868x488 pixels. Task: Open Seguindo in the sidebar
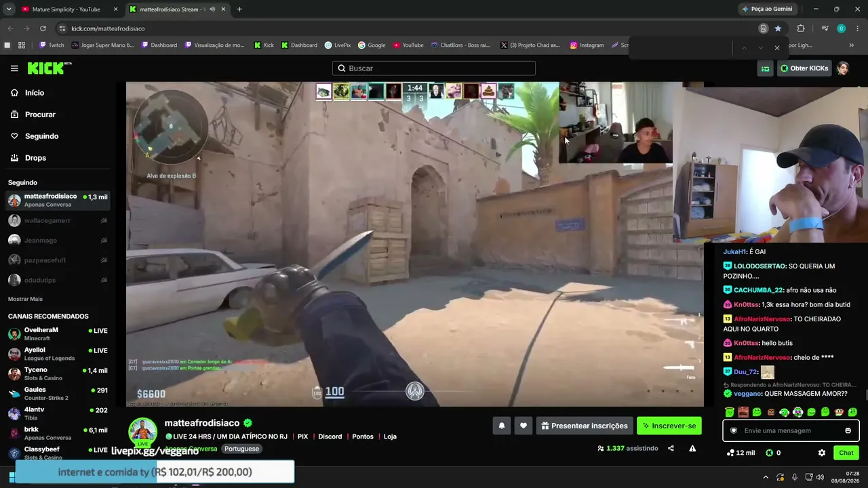(41, 136)
